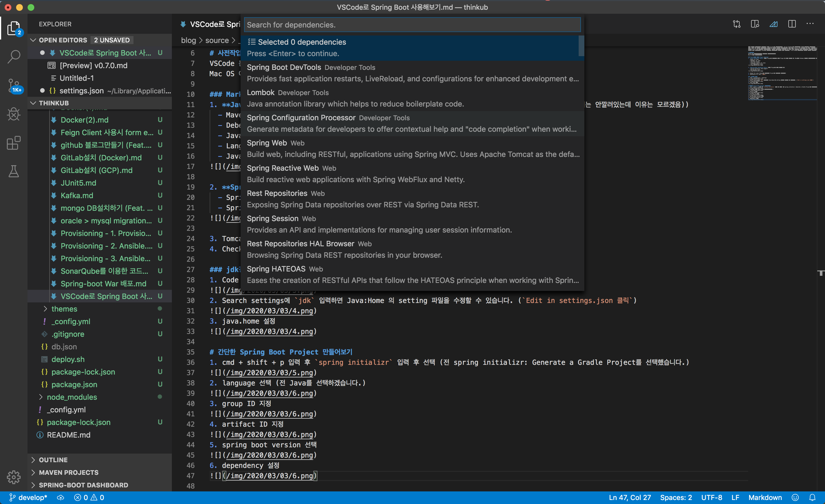The height and width of the screenshot is (504, 825).
Task: Expand the MAVEN PROJECTS section
Action: [100, 472]
